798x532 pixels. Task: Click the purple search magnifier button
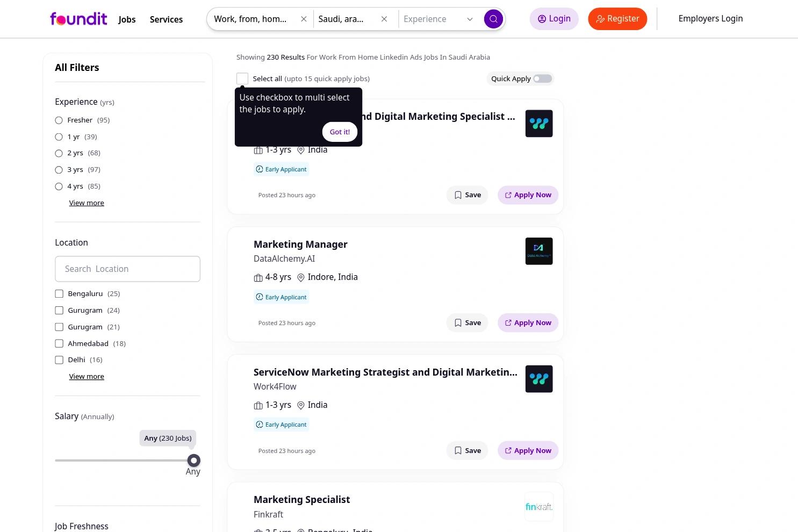pyautogui.click(x=493, y=19)
